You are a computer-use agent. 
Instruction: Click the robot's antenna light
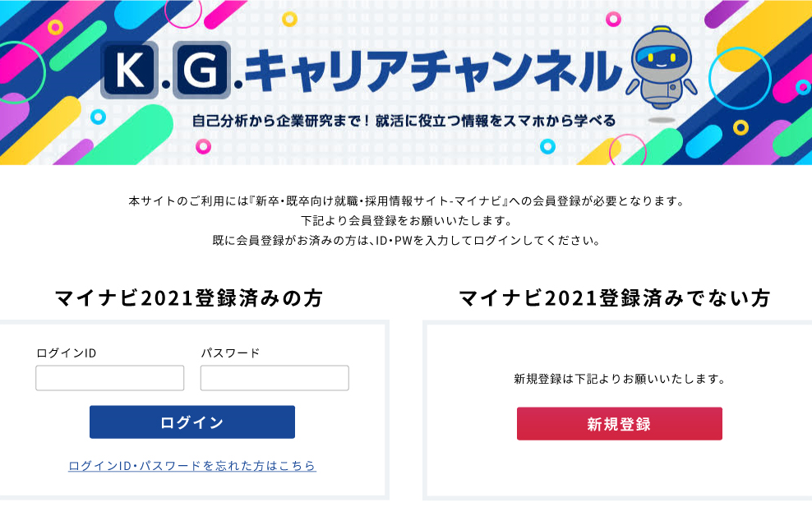coord(662,30)
